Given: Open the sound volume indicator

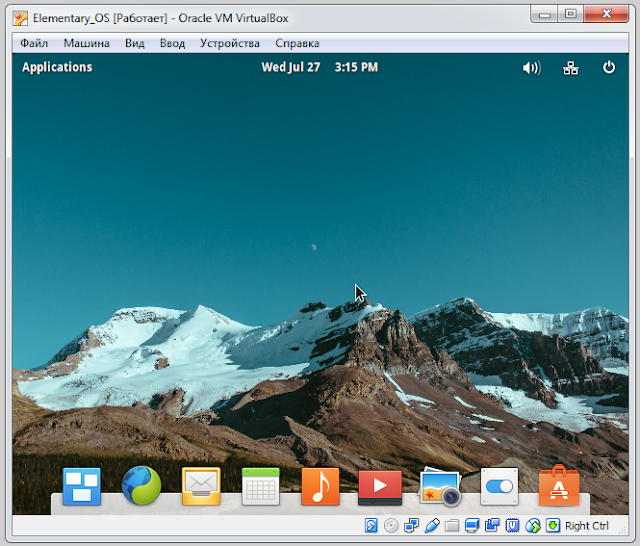Looking at the screenshot, I should 531,68.
